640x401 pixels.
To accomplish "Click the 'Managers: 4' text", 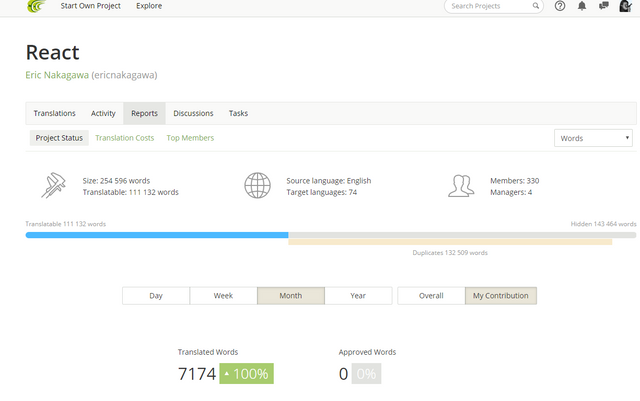I will (x=511, y=192).
